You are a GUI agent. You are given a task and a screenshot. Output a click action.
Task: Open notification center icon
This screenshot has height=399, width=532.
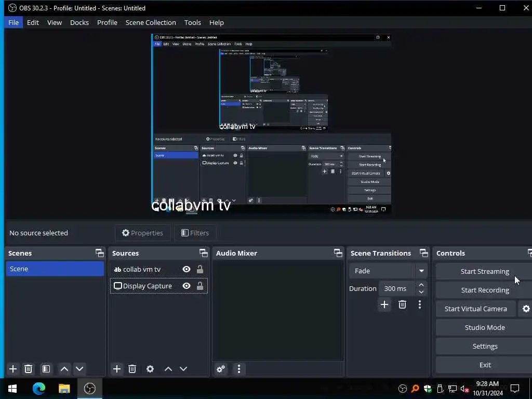tap(515, 389)
